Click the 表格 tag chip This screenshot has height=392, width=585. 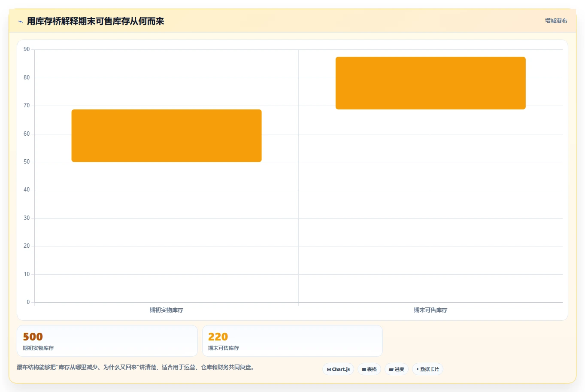pyautogui.click(x=369, y=369)
